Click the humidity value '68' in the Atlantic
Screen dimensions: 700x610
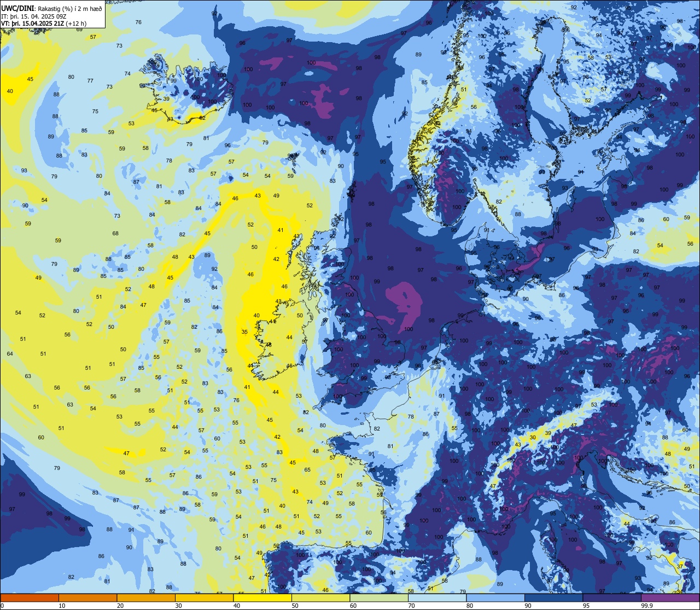pyautogui.click(x=115, y=234)
